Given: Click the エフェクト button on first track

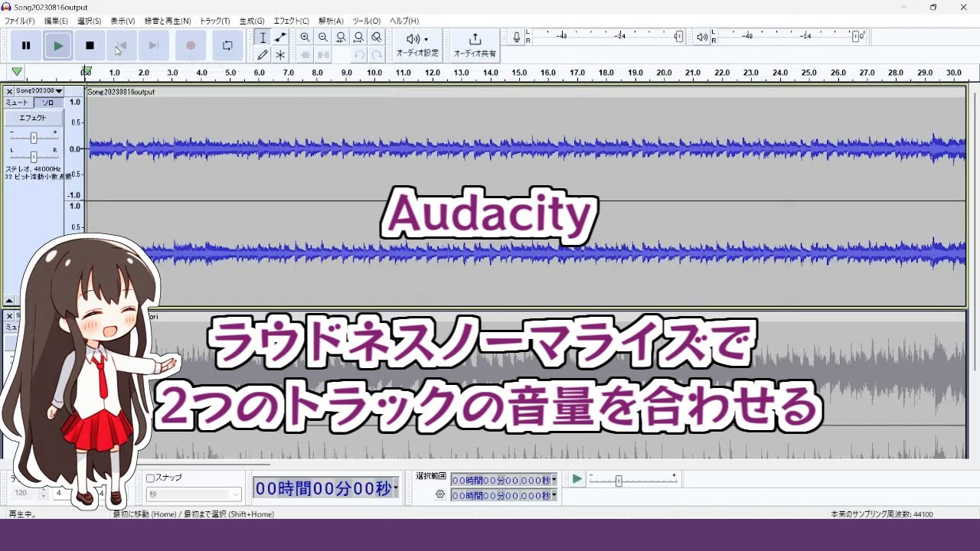Looking at the screenshot, I should 33,118.
